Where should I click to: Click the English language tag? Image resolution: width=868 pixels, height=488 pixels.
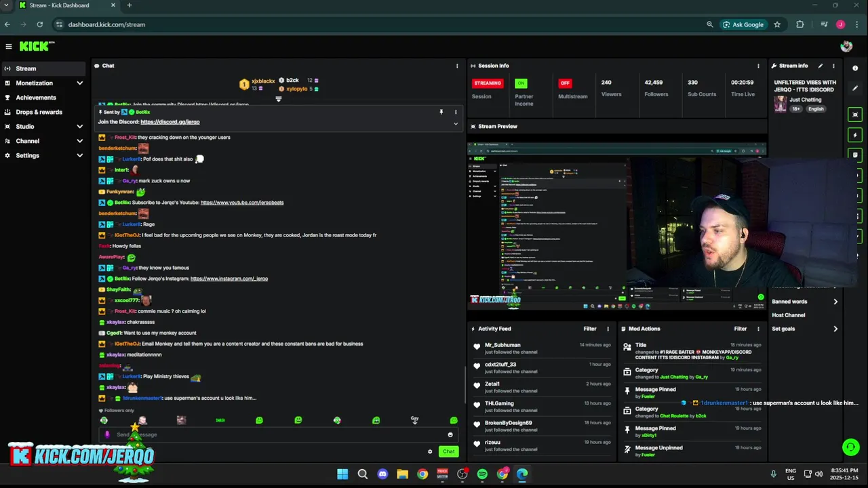pyautogui.click(x=816, y=109)
